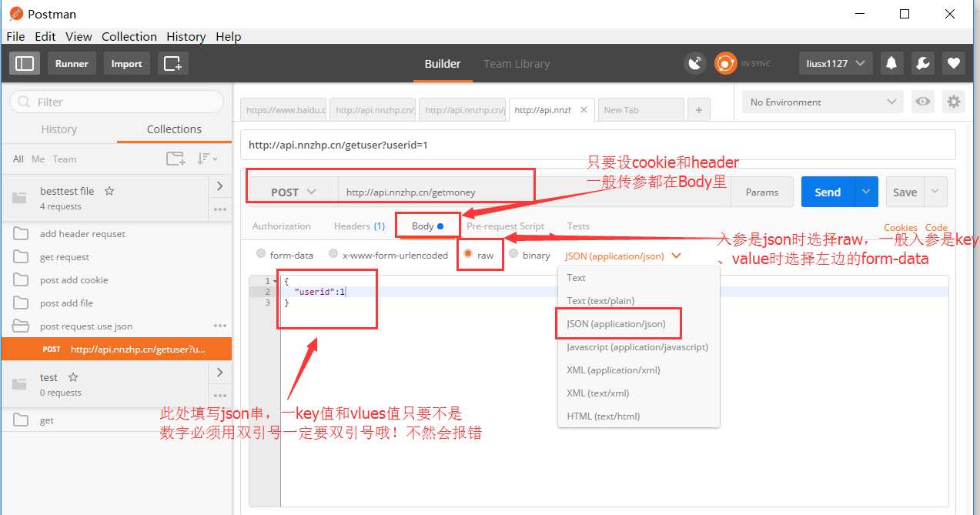Click the blue Send button
The image size is (980, 515).
(x=828, y=192)
